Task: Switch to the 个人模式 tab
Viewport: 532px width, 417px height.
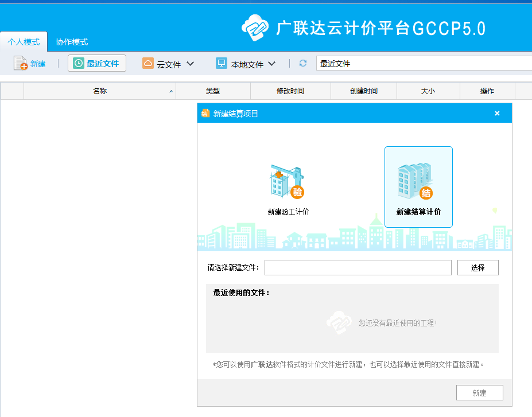Action: [x=24, y=42]
